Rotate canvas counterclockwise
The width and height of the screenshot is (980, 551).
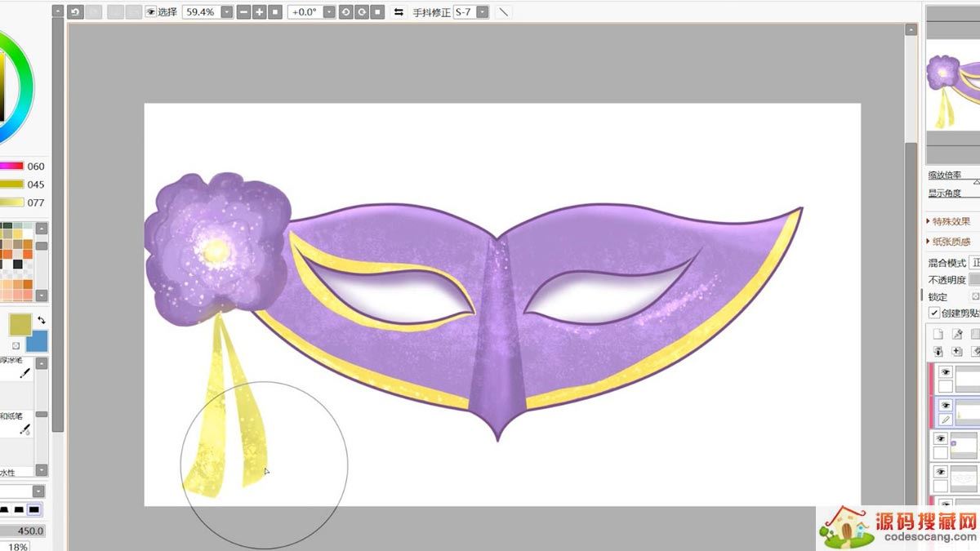tap(346, 12)
